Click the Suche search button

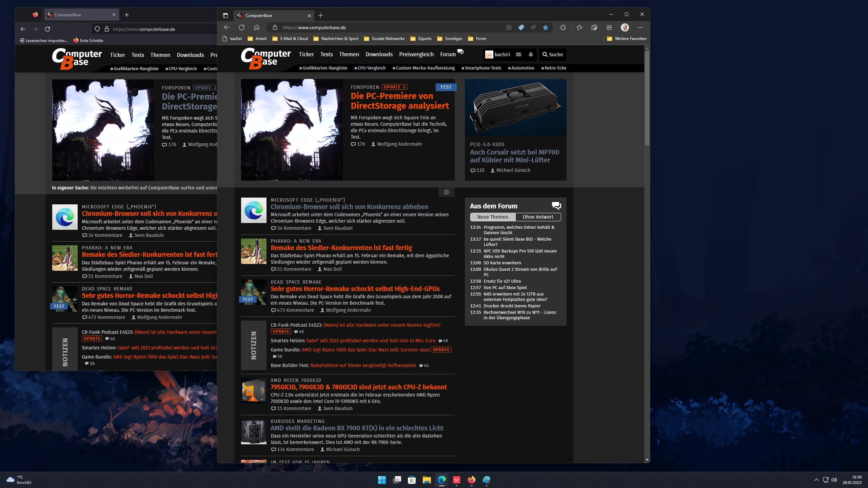pyautogui.click(x=553, y=55)
